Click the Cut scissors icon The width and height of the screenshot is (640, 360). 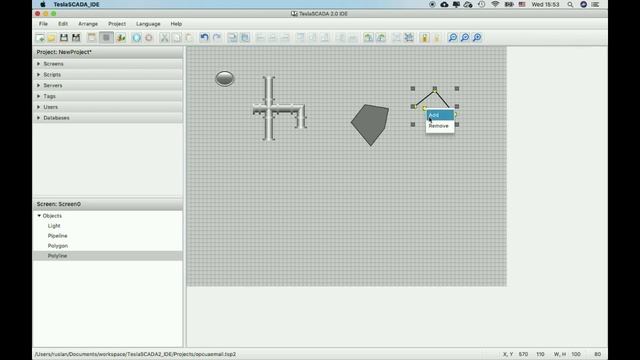164,38
